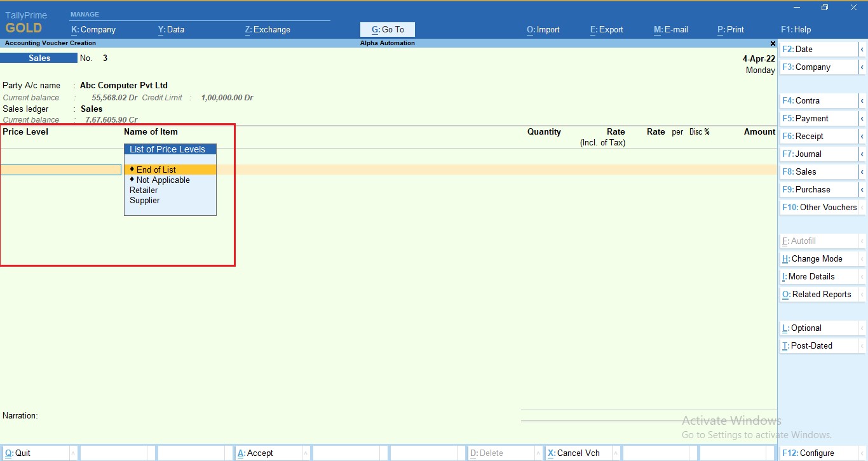868x461 pixels.
Task: Expand the F10: Other Vouchers chevron
Action: (863, 207)
